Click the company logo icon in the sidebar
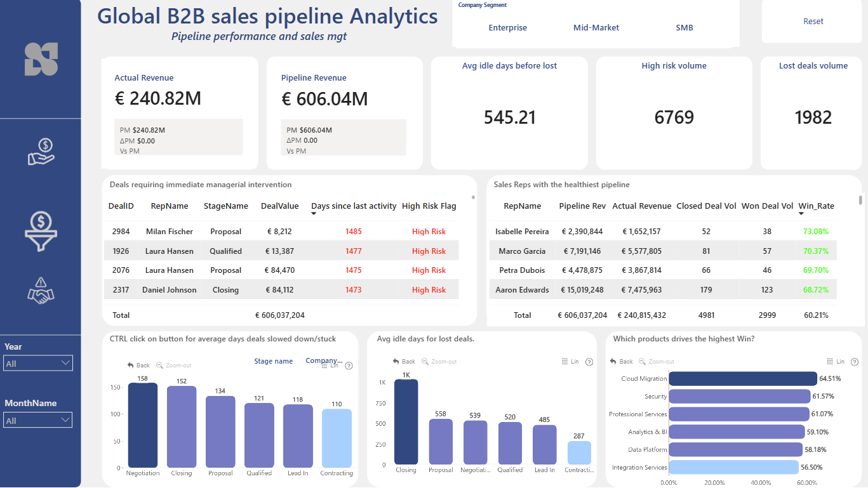 tap(41, 60)
